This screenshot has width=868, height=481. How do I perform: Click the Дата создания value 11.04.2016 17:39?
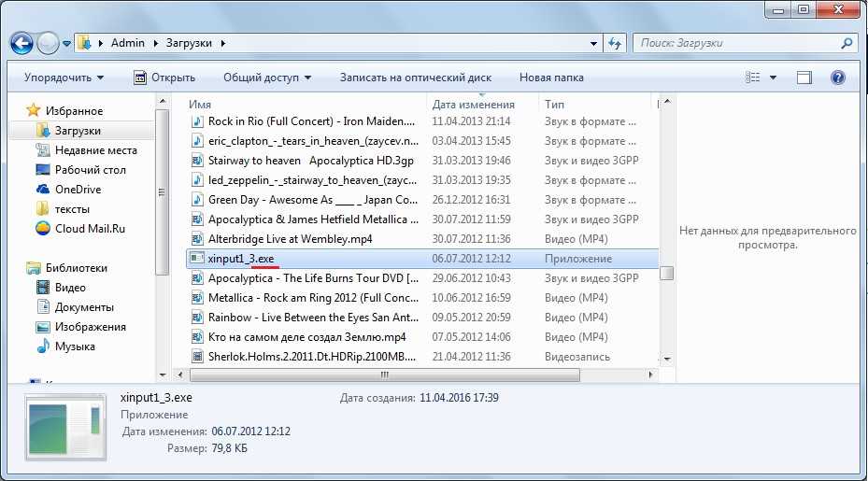459,398
